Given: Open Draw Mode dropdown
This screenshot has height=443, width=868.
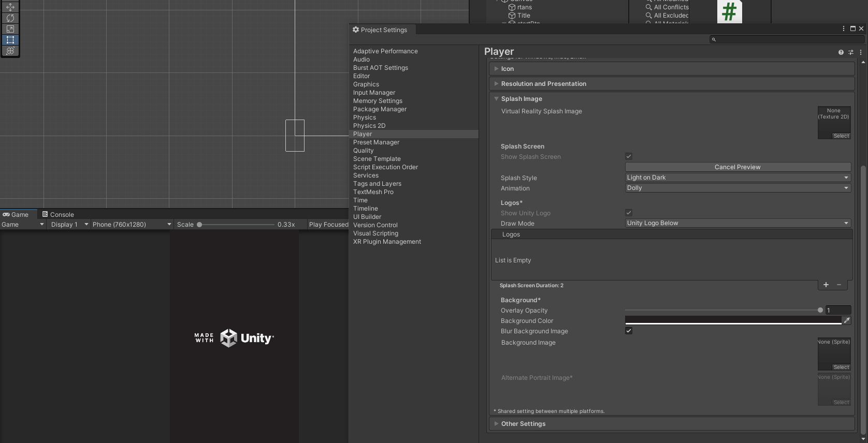Looking at the screenshot, I should click(737, 223).
